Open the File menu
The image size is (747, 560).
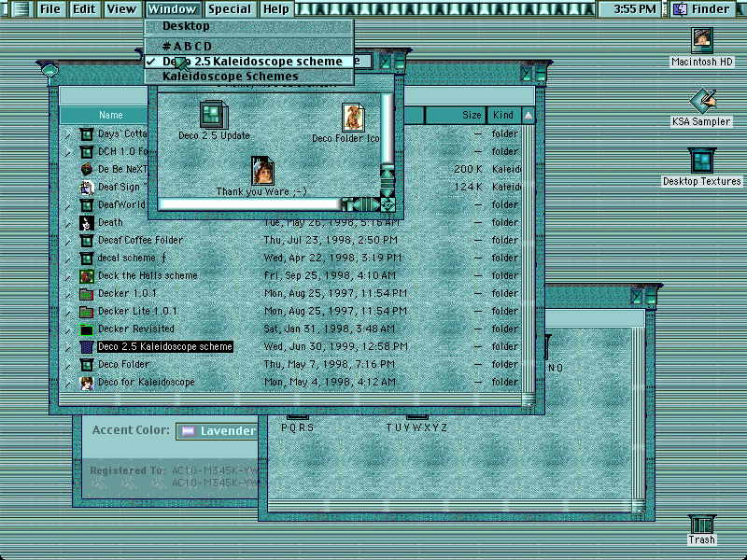pyautogui.click(x=50, y=9)
